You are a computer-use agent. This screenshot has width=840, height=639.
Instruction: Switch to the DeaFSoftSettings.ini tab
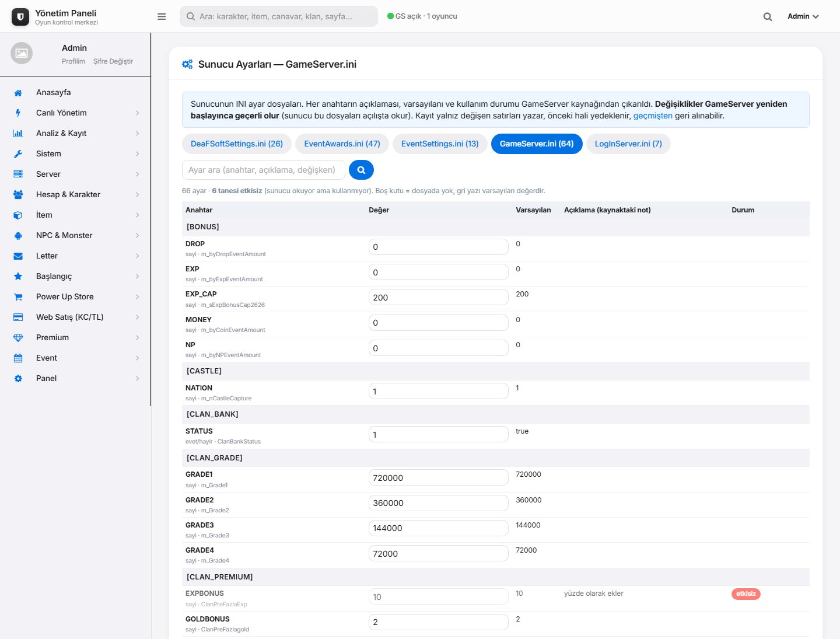click(x=237, y=144)
